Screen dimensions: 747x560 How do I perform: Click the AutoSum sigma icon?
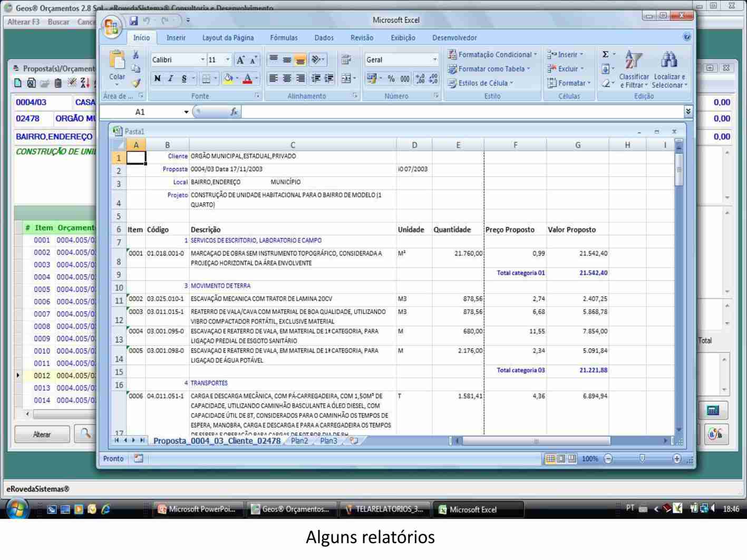[606, 55]
